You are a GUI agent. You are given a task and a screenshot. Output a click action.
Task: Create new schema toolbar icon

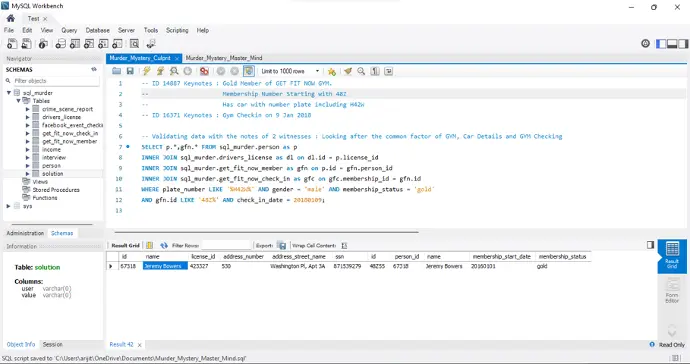60,44
